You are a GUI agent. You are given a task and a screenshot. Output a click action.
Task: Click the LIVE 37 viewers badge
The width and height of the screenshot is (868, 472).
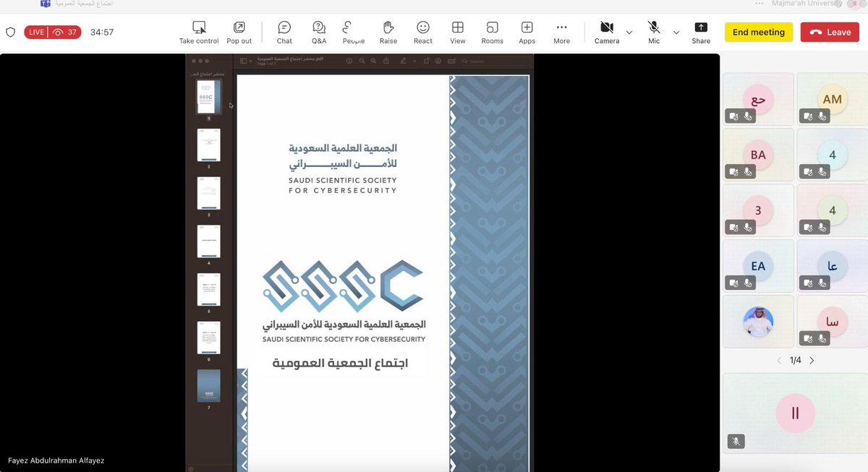coord(52,33)
